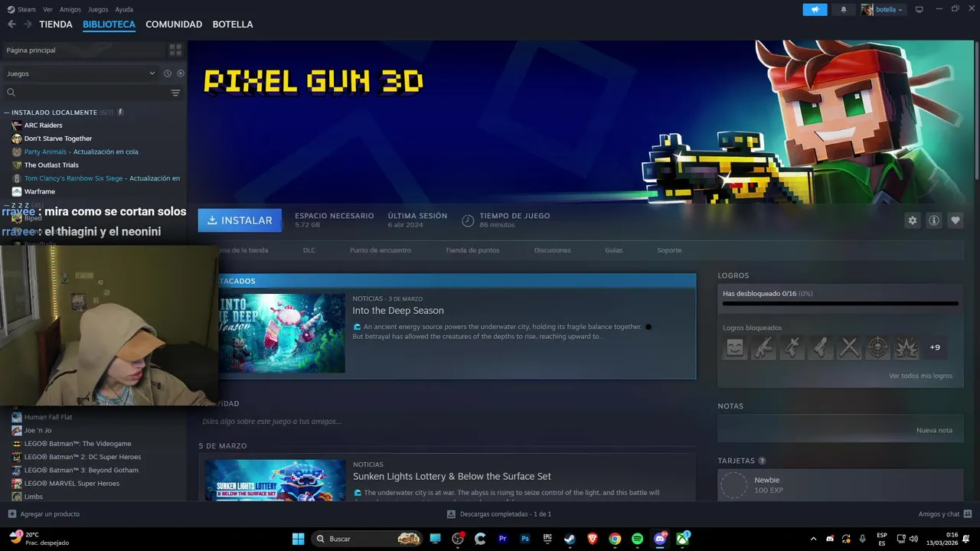
Task: Click the tarjetas help question mark
Action: 762,461
